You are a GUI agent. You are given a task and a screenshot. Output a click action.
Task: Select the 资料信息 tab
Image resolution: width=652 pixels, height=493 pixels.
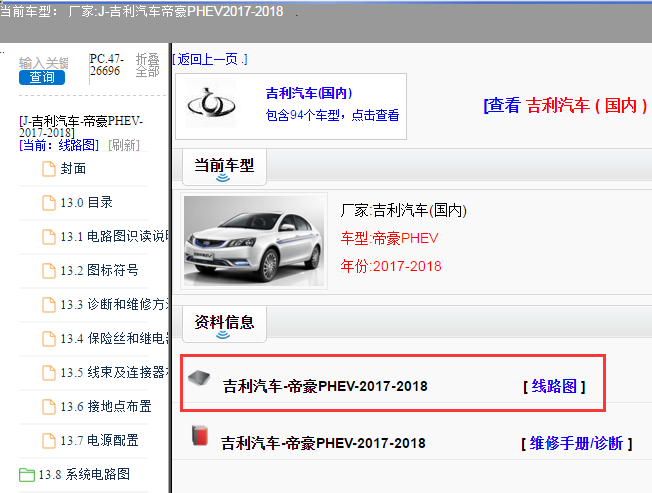(224, 324)
